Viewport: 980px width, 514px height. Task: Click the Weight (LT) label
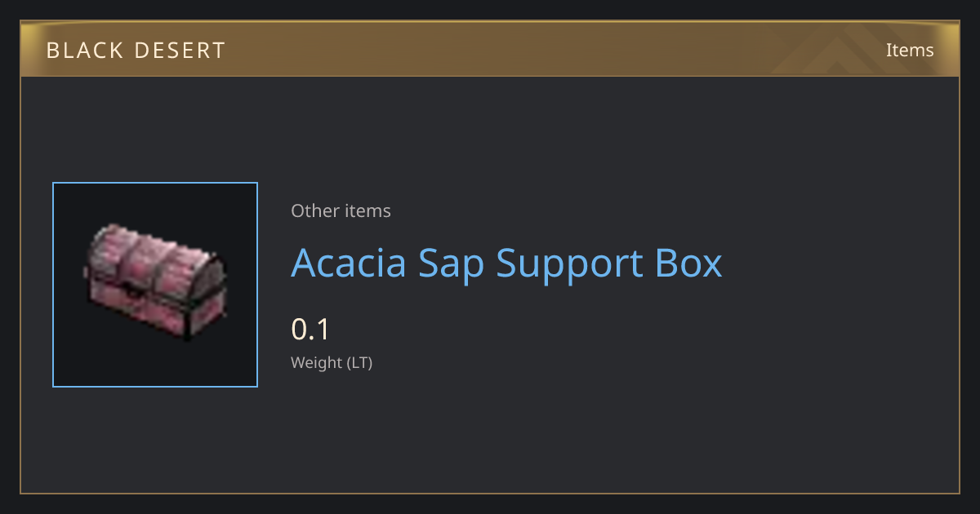click(x=332, y=363)
